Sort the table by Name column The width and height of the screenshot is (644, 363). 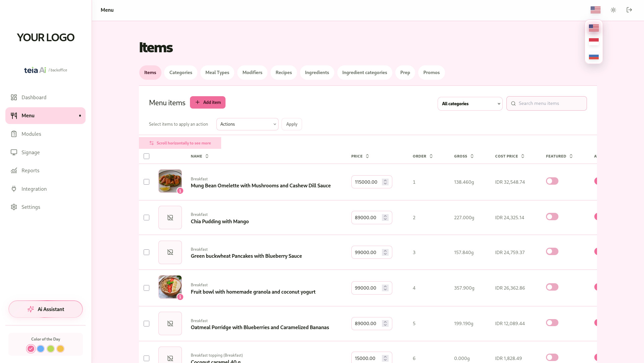click(x=200, y=156)
